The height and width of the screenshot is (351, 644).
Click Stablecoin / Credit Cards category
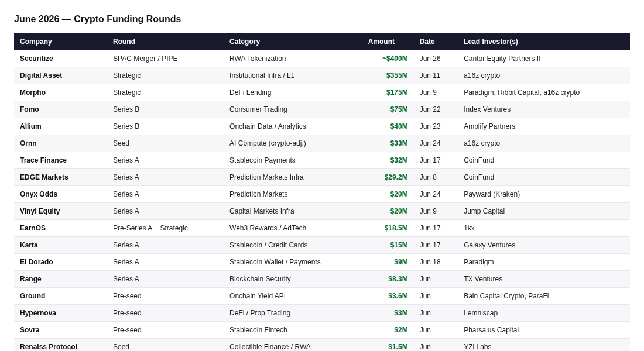pyautogui.click(x=268, y=245)
